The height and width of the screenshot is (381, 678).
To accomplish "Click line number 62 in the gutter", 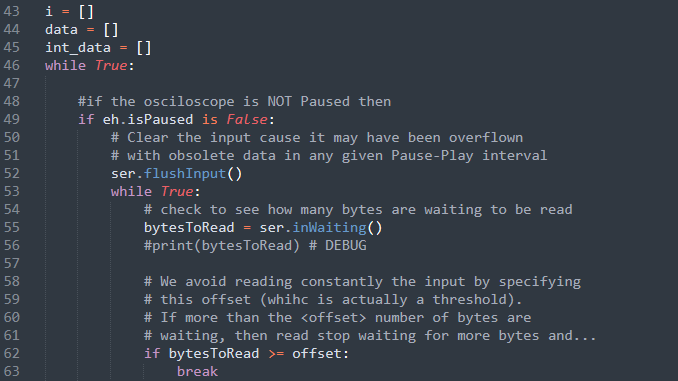I will (12, 353).
